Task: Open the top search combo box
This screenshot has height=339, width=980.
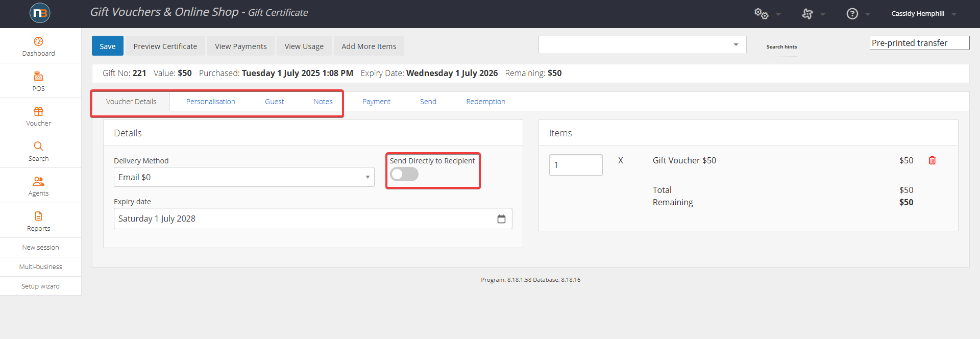Action: pos(642,45)
